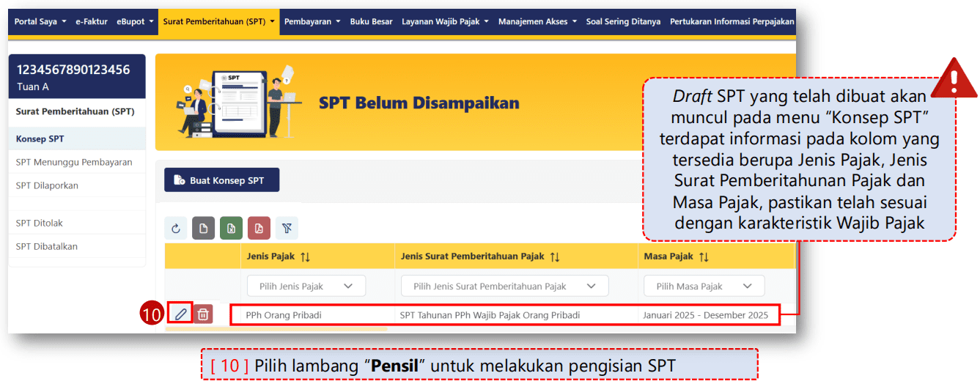
Task: Expand the Portal Saya menu
Action: point(40,22)
